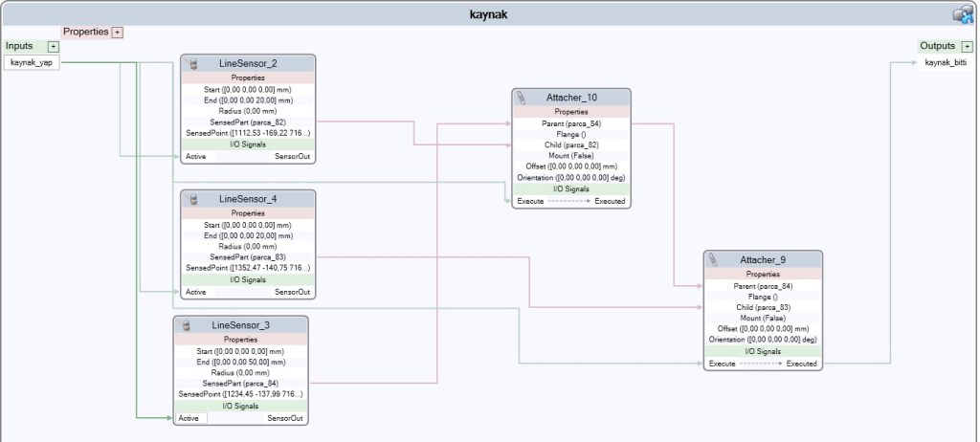
Task: Click the Attacher_10 paperclip icon
Action: [x=522, y=98]
